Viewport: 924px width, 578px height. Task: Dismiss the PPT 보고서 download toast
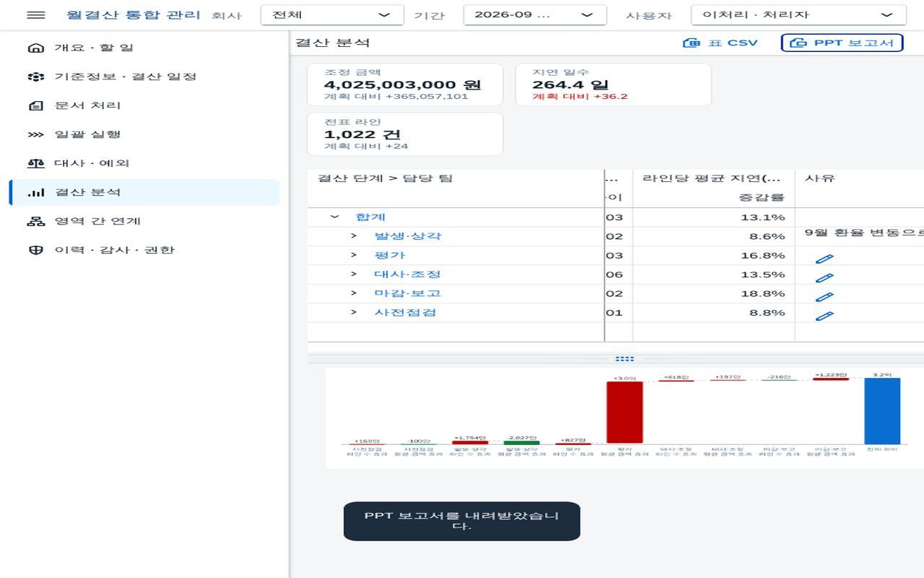pyautogui.click(x=462, y=521)
